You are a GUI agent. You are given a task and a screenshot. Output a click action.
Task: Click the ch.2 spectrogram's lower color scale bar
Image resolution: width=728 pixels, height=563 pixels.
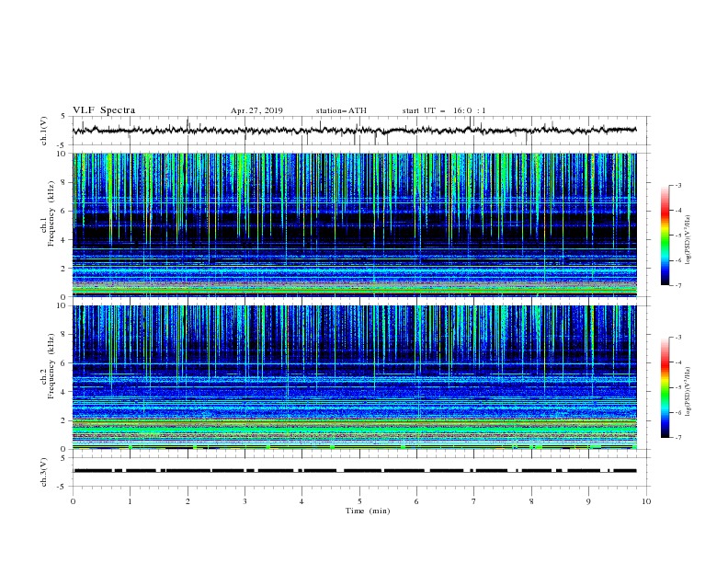[x=665, y=387]
